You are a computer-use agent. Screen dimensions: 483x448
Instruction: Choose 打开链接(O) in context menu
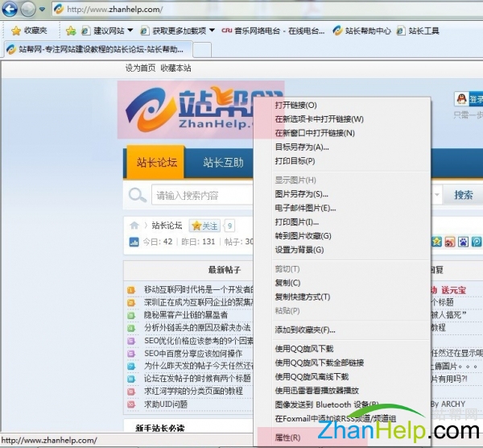342,105
